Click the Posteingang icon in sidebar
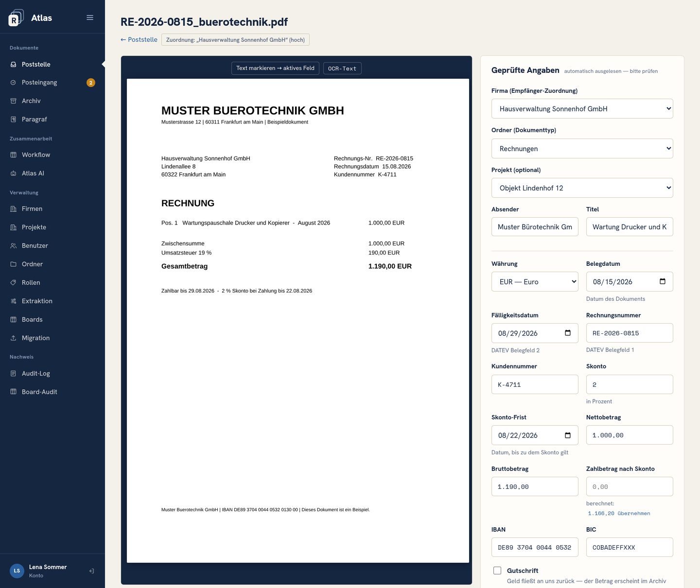 point(13,83)
